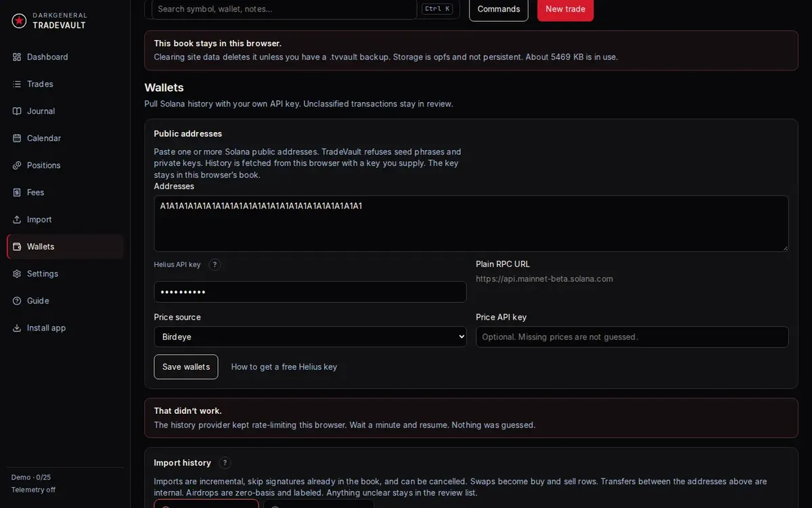Click the TradeVault star logo icon
Image resolution: width=812 pixels, height=508 pixels.
coord(19,20)
